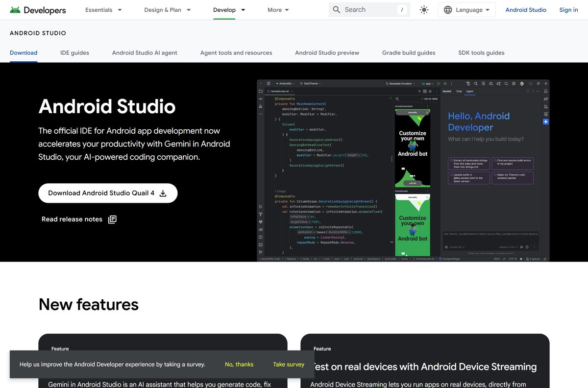This screenshot has width=588, height=388.
Task: Click the slash shortcut badge in the search box
Action: tap(402, 10)
